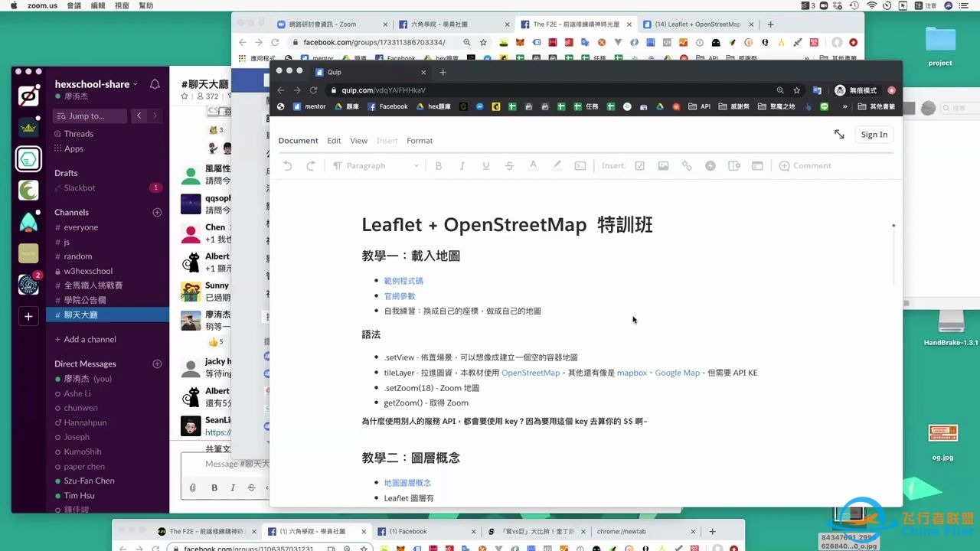Add a workspace with the plus icon in Slack

tap(28, 316)
